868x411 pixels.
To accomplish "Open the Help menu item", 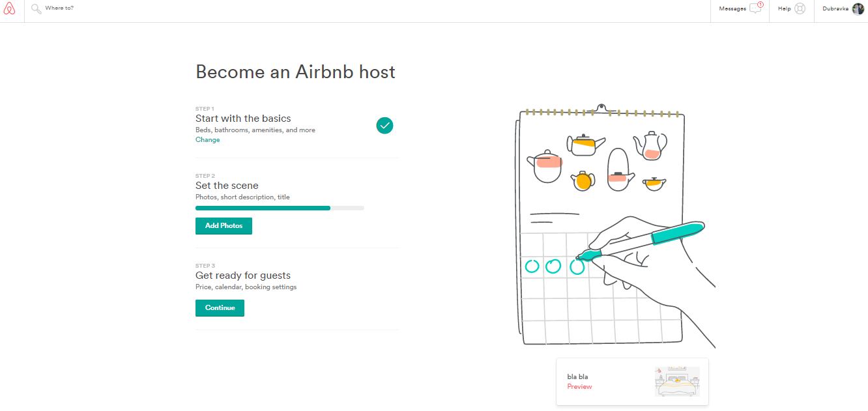I will tap(784, 9).
